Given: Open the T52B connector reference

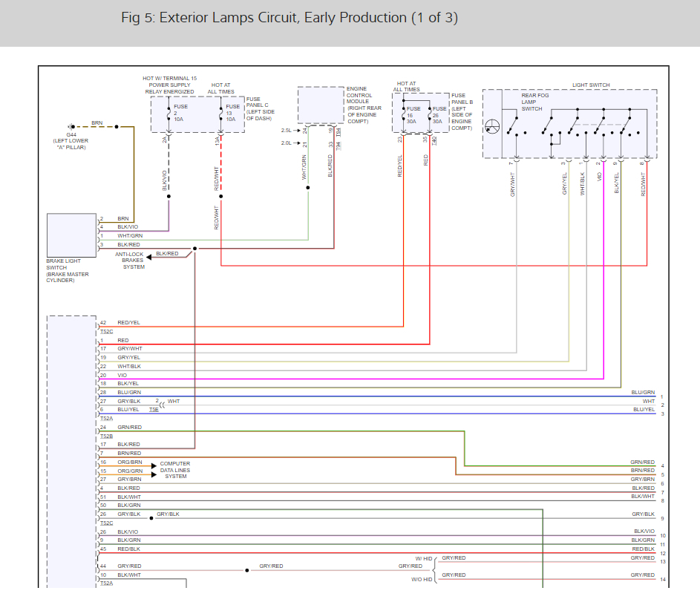Looking at the screenshot, I should [x=106, y=436].
